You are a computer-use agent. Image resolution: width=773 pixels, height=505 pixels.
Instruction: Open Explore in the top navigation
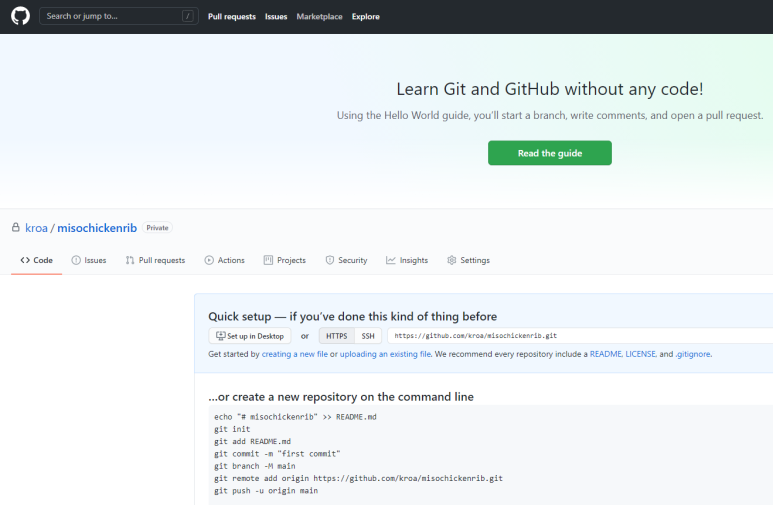click(365, 16)
